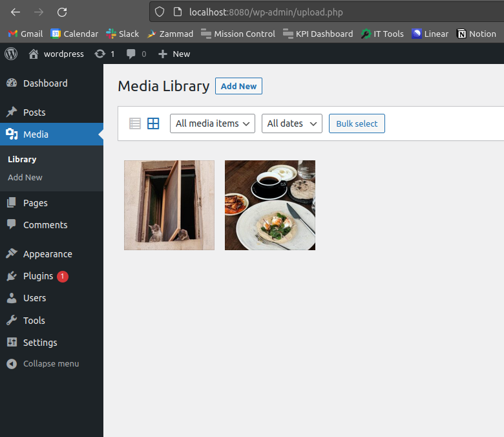Open Appearance in the sidebar
The width and height of the screenshot is (504, 437).
(x=52, y=254)
